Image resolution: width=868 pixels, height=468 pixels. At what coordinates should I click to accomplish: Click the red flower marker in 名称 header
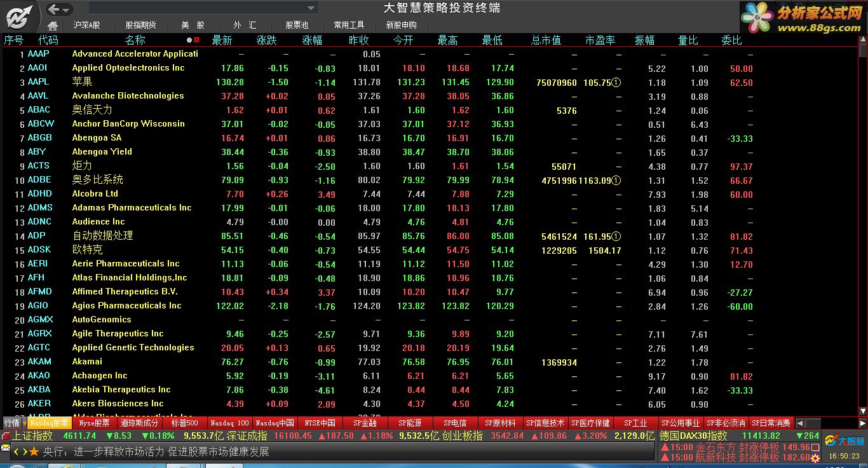tap(197, 40)
